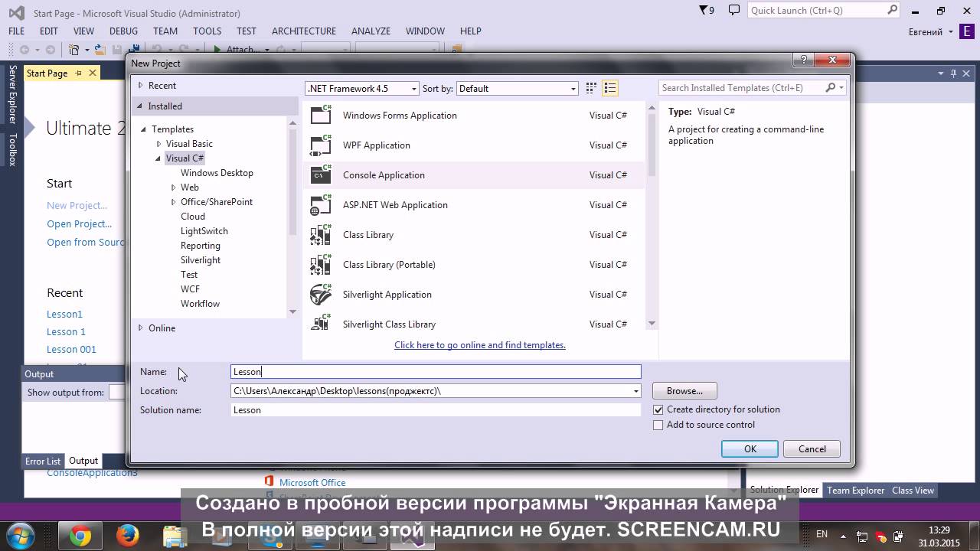Select the ASP.NET Web Application template icon
This screenshot has height=551, width=980.
pyautogui.click(x=321, y=204)
